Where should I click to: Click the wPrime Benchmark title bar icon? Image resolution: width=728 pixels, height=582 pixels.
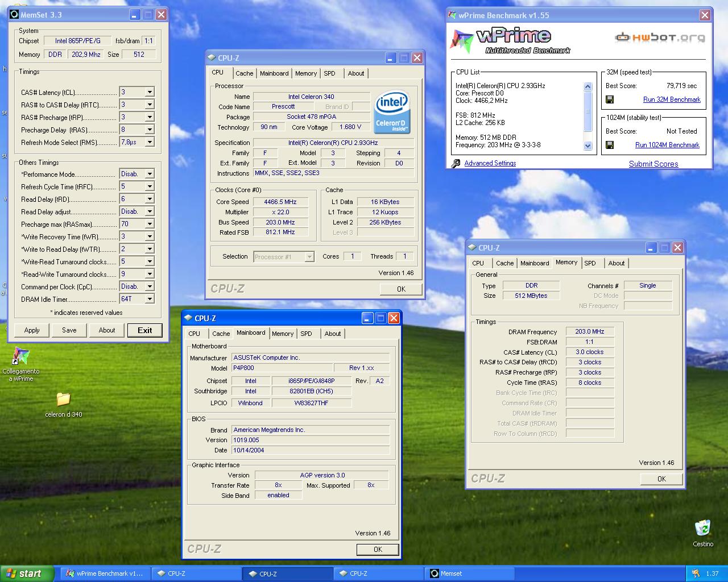[x=453, y=15]
